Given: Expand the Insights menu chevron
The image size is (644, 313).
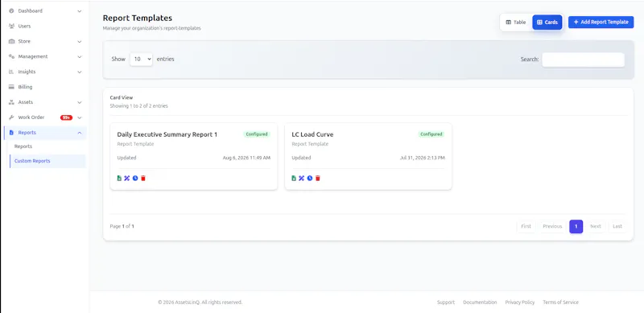Looking at the screenshot, I should pos(79,72).
